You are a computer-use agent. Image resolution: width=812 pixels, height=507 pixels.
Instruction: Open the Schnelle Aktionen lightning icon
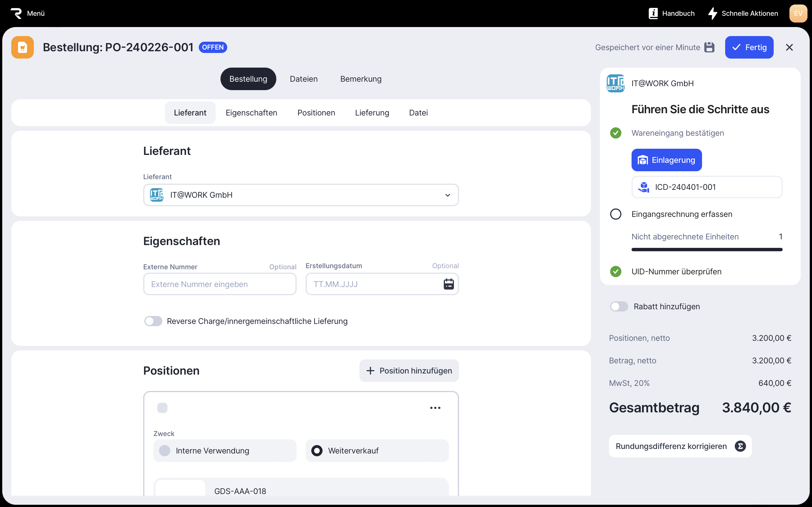coord(712,14)
